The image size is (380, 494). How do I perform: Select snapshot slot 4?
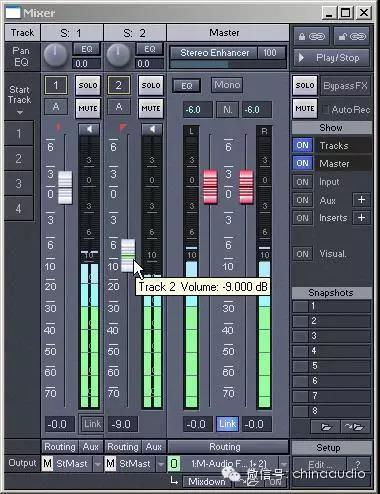pos(332,351)
